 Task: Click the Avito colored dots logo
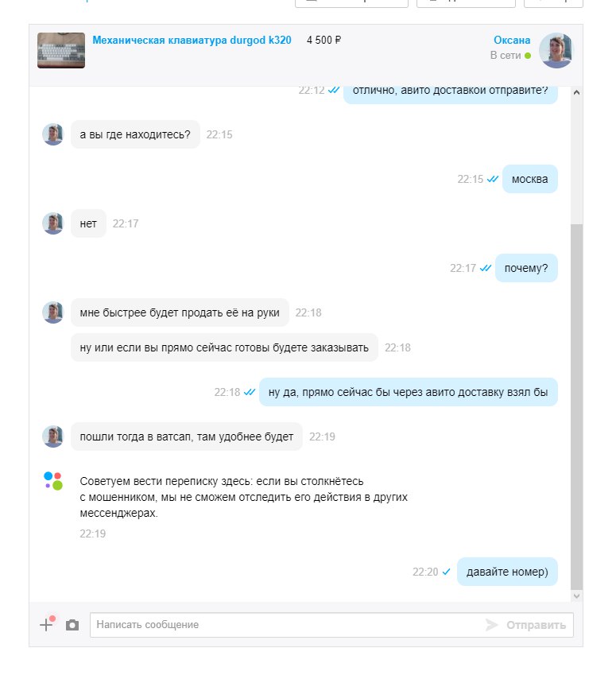53,481
